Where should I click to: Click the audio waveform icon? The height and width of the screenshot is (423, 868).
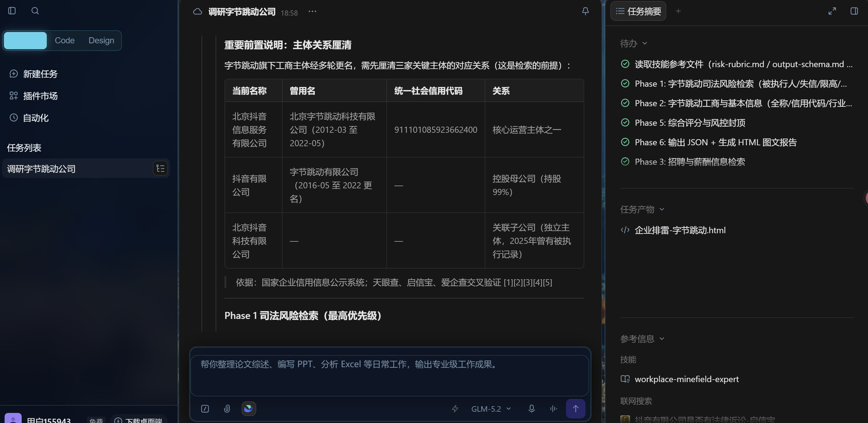[553, 409]
